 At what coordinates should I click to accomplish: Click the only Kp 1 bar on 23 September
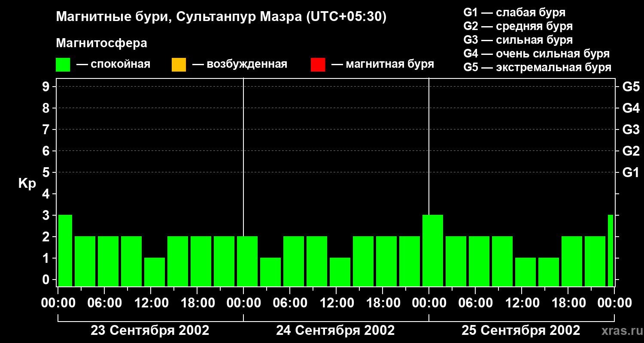pos(155,272)
